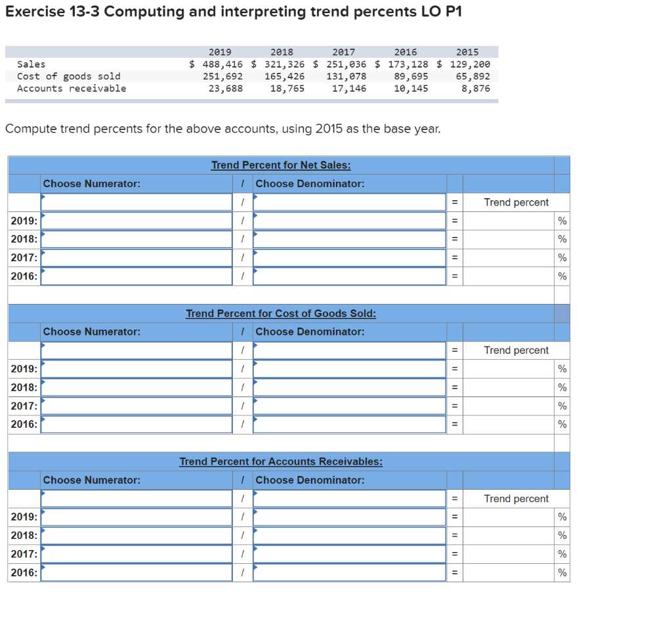The height and width of the screenshot is (619, 672).
Task: Open the 2016 denominator dropdown under Accounts Receivables
Action: tap(348, 572)
